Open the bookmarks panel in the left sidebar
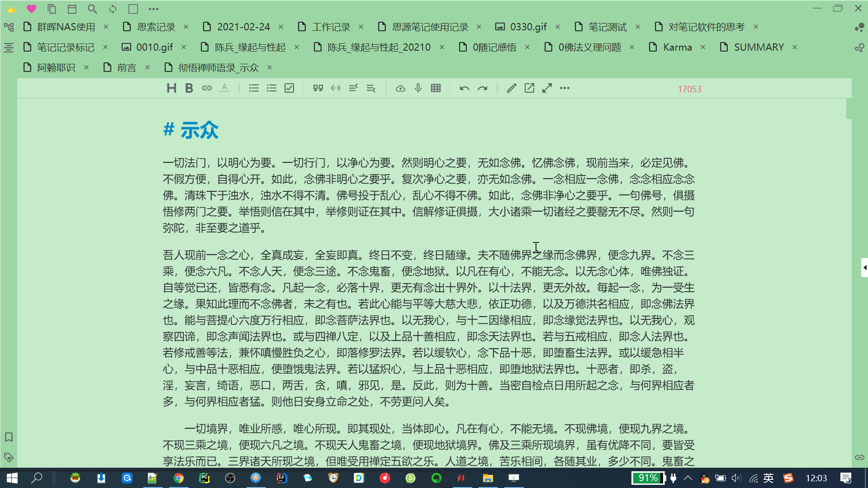 click(x=9, y=437)
